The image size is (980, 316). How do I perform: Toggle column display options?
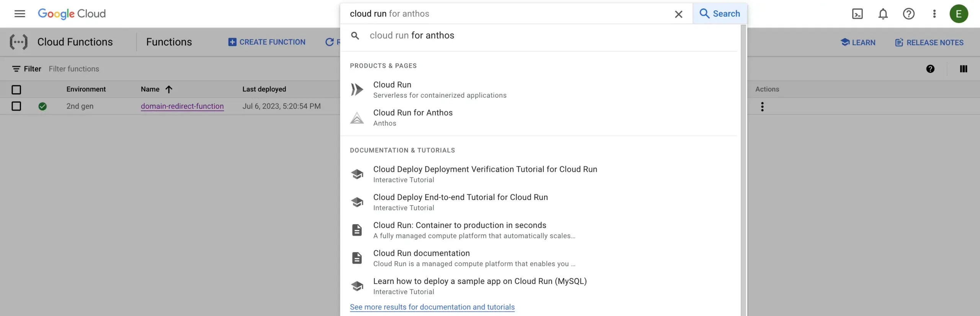tap(963, 69)
